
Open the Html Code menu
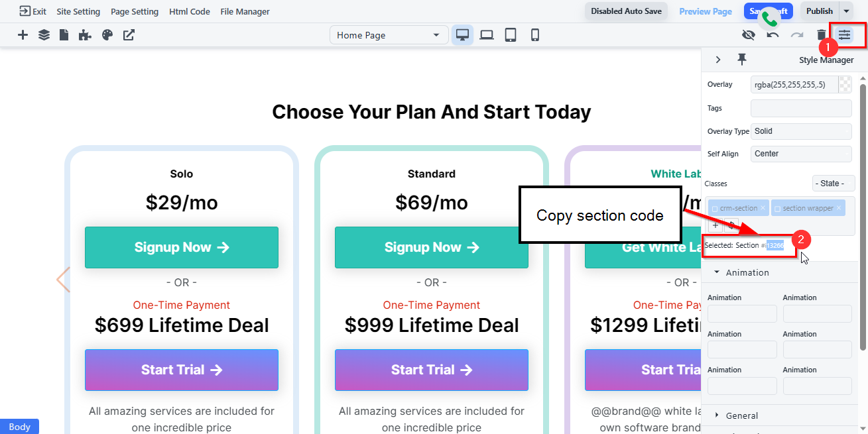(x=190, y=11)
